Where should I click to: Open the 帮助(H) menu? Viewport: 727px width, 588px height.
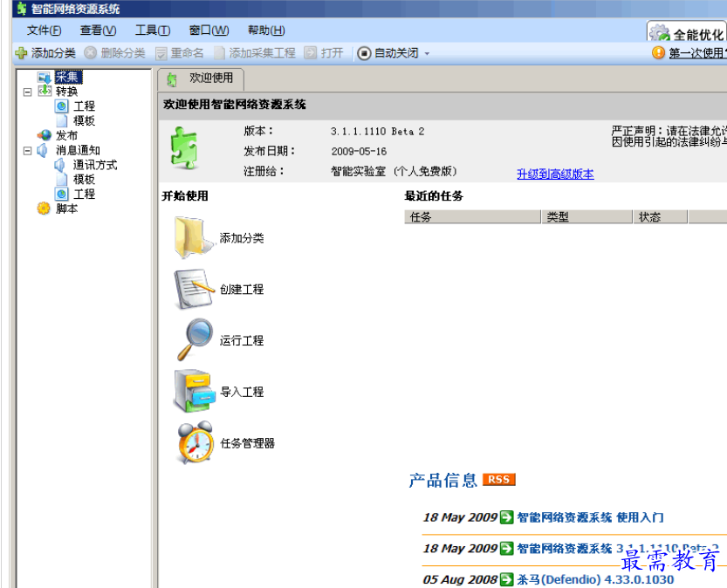(x=266, y=31)
